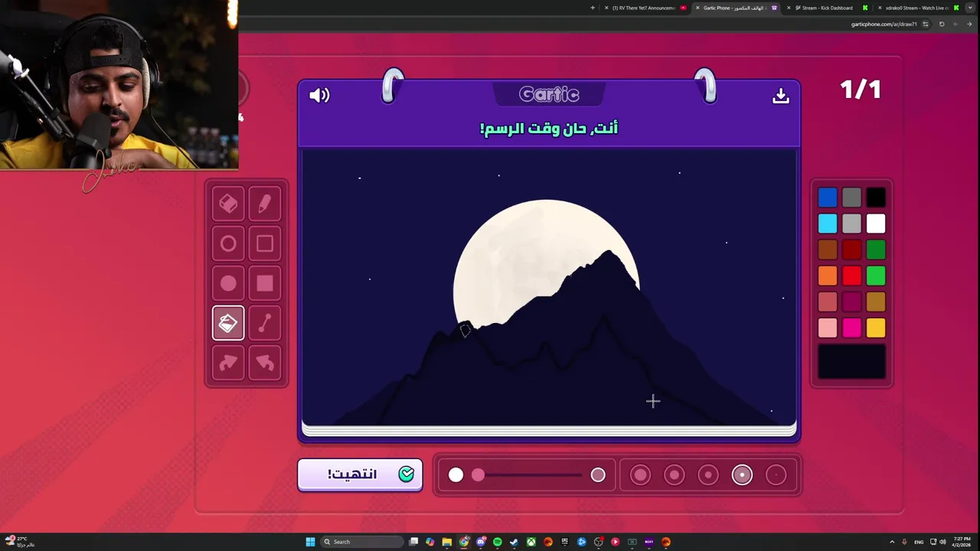Open the current color preview box
The image size is (980, 551).
pos(852,361)
